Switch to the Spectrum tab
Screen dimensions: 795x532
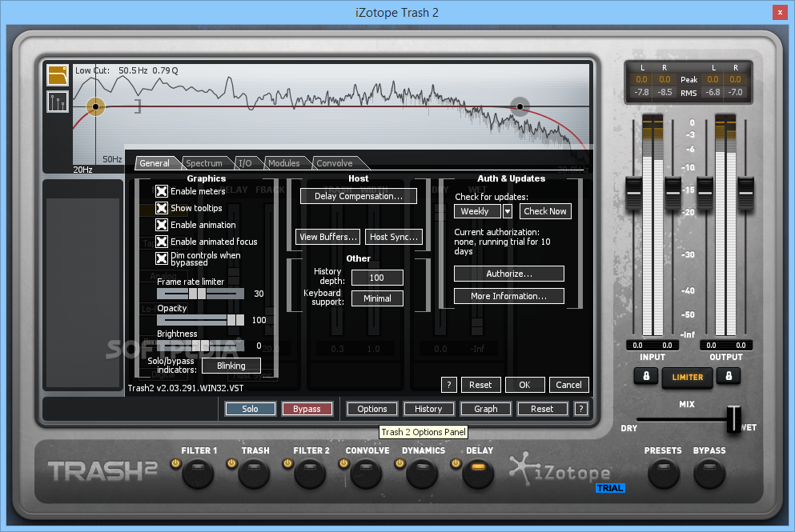pyautogui.click(x=204, y=163)
